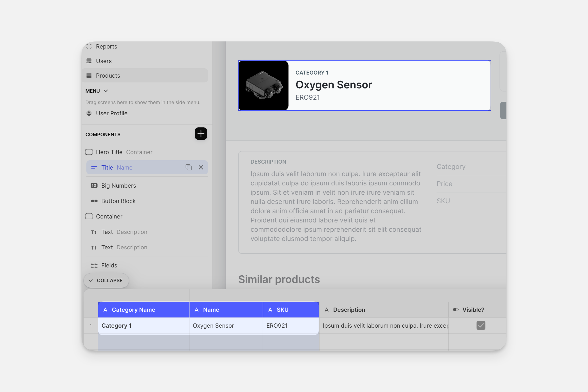Delete the Title component

click(201, 167)
